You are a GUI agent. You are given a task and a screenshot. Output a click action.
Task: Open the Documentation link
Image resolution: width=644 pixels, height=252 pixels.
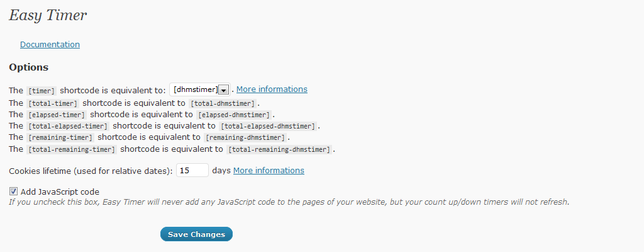coord(50,45)
